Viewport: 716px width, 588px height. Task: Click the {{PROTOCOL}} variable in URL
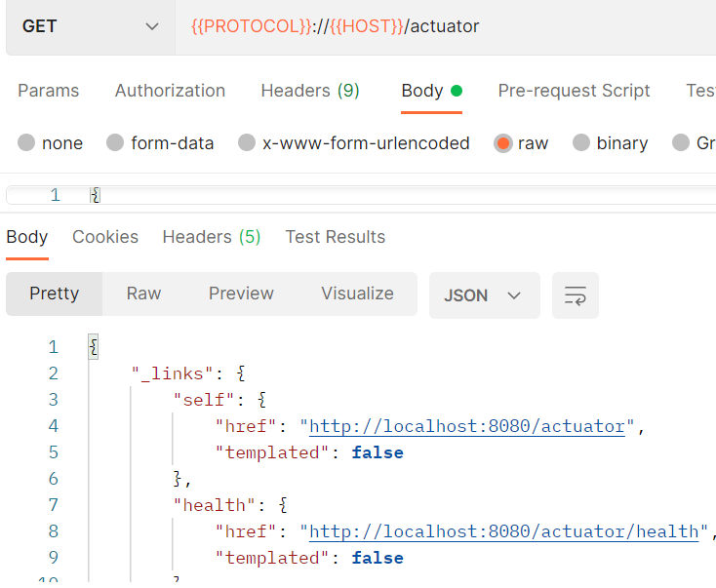click(252, 26)
